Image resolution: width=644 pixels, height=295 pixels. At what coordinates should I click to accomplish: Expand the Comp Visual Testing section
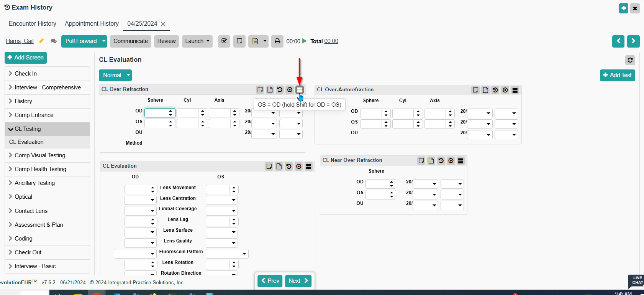tap(40, 155)
